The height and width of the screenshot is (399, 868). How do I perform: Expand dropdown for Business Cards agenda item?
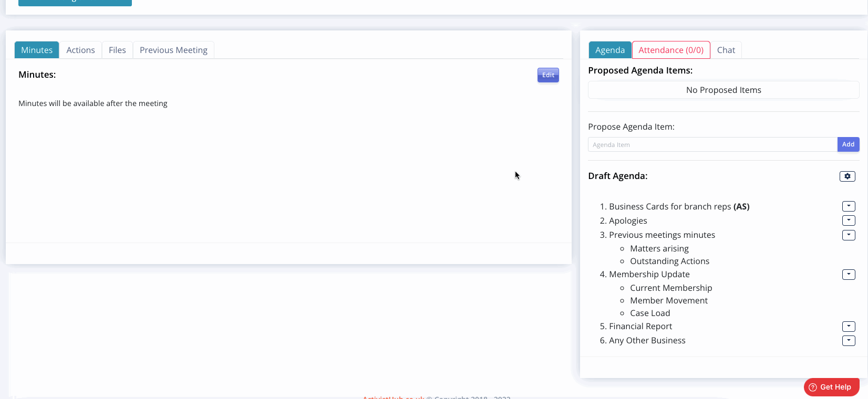point(849,206)
